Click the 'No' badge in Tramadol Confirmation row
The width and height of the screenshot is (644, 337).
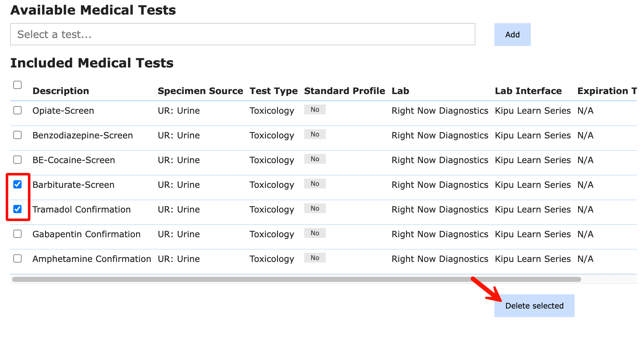click(x=315, y=208)
